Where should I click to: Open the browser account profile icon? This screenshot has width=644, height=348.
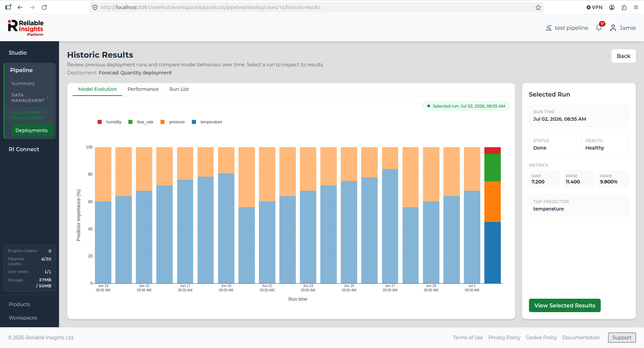[612, 7]
